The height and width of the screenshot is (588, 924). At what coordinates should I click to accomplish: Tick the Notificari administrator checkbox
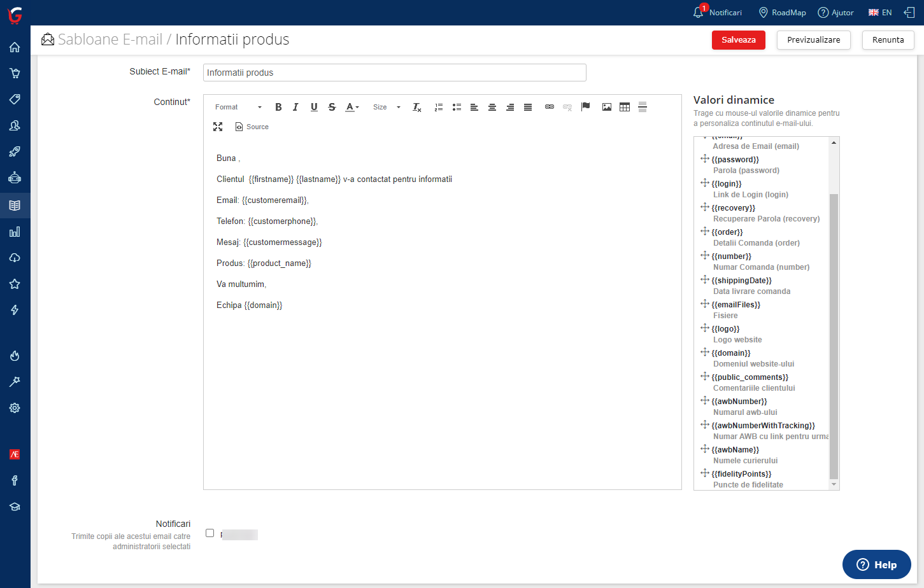(x=210, y=533)
